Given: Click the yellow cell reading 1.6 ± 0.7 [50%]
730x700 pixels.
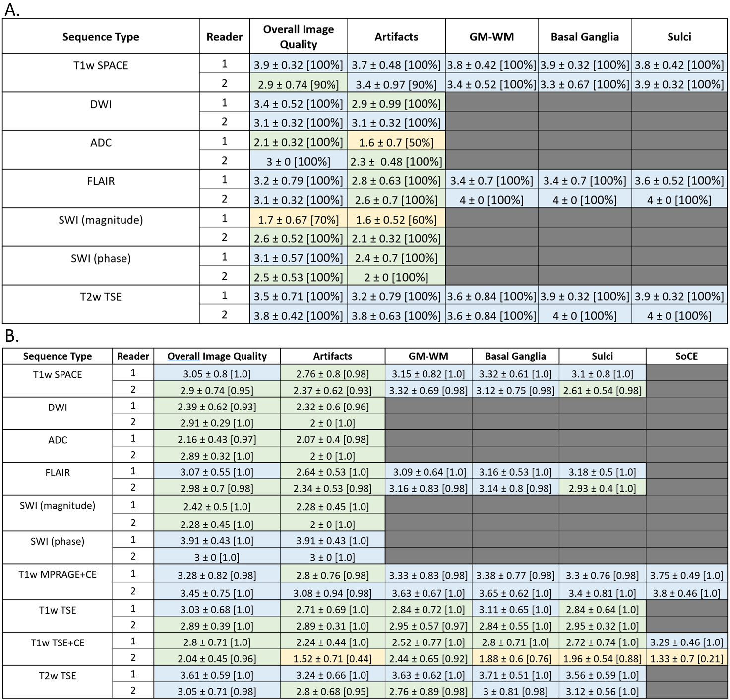Looking at the screenshot, I should (396, 143).
